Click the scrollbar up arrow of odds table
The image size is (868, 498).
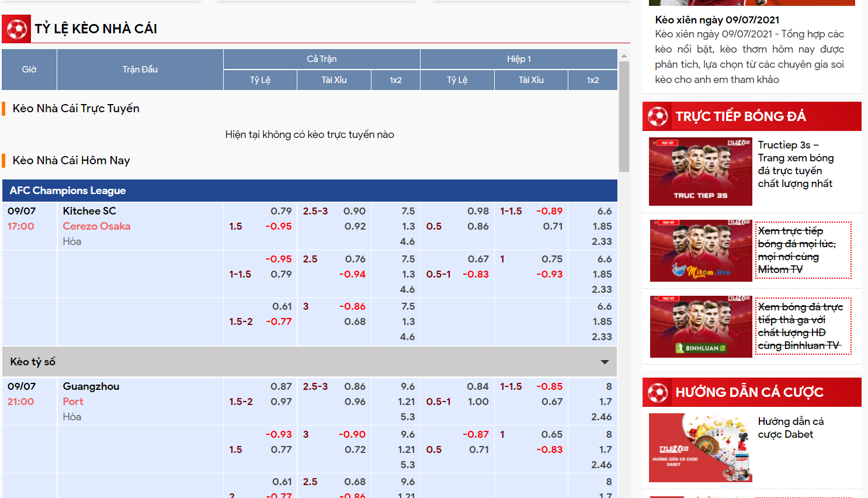tap(624, 56)
